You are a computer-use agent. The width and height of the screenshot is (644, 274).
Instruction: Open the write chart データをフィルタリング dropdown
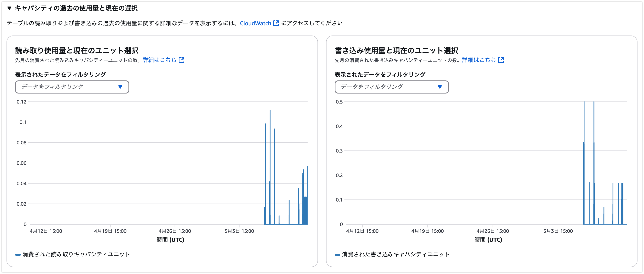tap(392, 87)
